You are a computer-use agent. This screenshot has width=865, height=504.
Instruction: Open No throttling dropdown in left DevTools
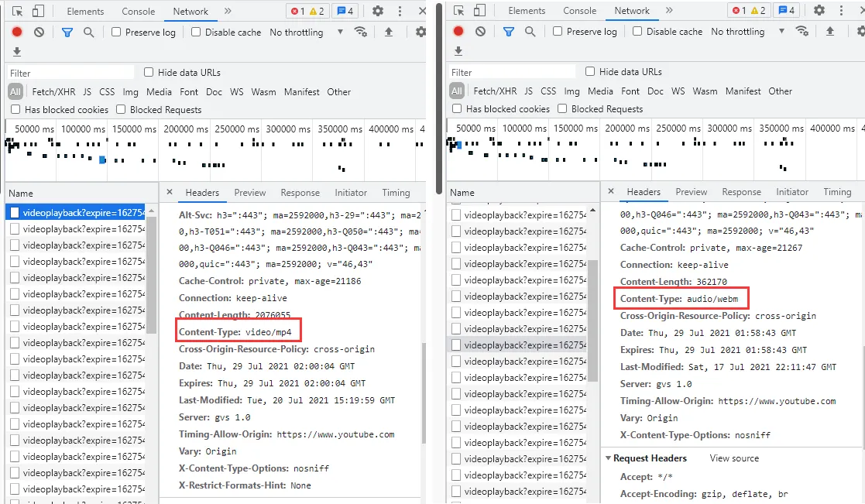point(306,32)
